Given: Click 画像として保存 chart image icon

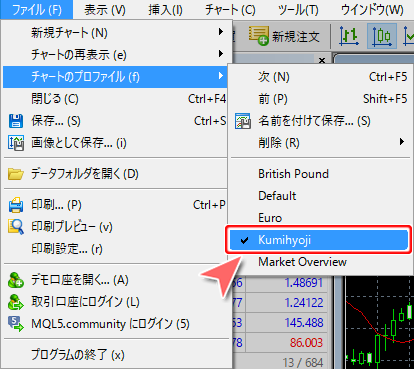Looking at the screenshot, I should point(16,143).
